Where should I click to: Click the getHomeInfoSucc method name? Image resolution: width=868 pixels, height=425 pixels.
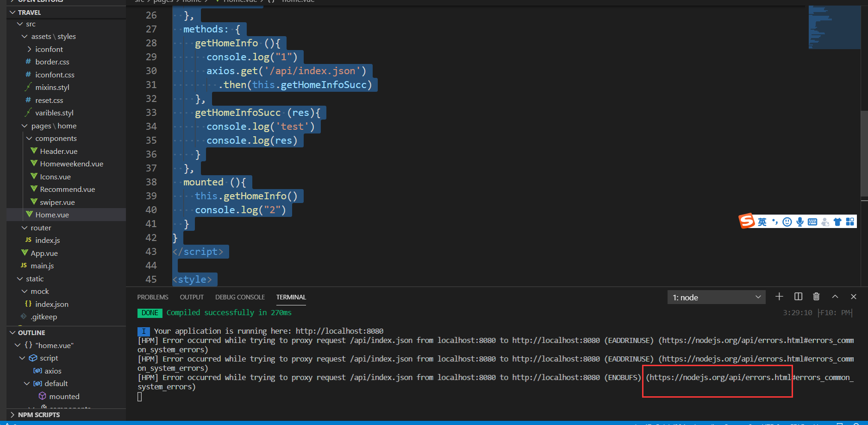pos(237,113)
